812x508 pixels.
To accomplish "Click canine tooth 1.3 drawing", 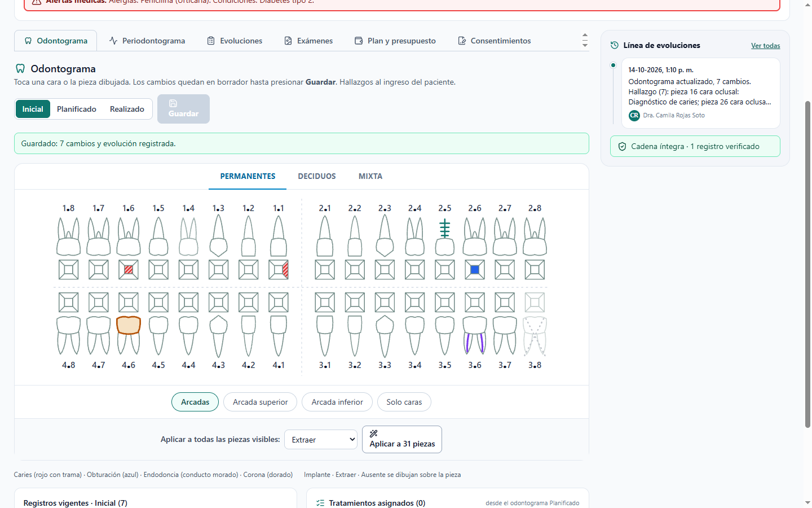I will click(x=218, y=237).
